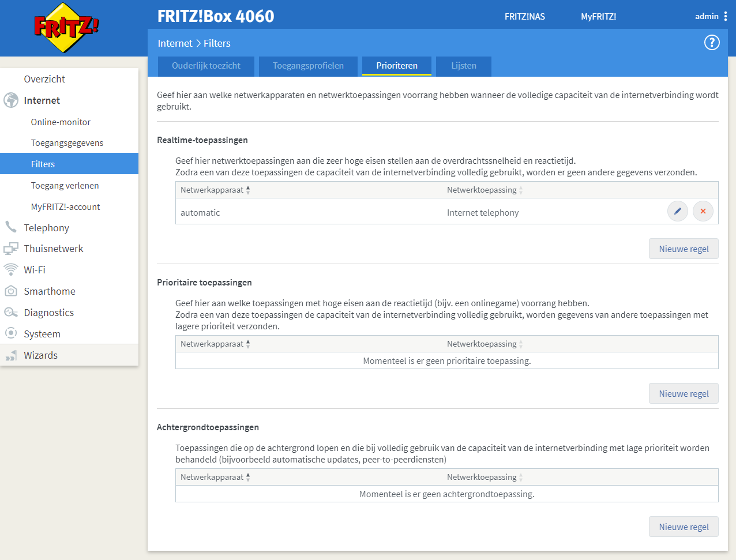The image size is (736, 560).
Task: Click the Wizards icon in the sidebar
Action: coord(11,355)
